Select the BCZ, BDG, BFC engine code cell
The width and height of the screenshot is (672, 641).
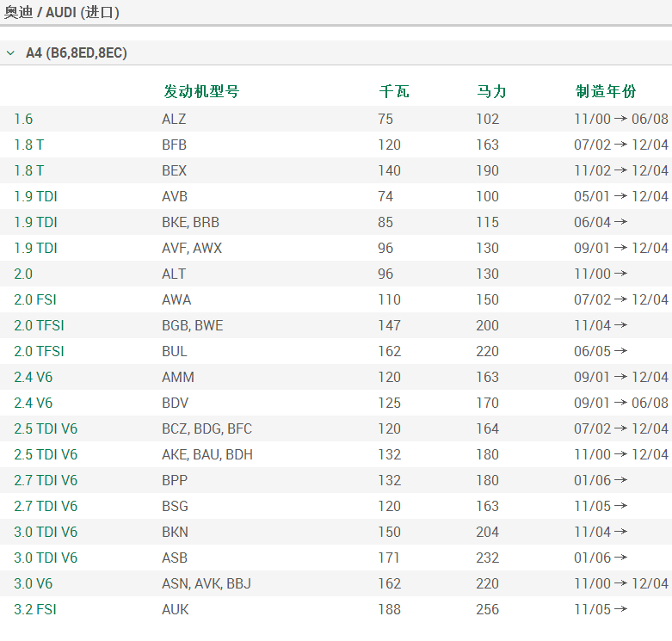[x=207, y=428]
